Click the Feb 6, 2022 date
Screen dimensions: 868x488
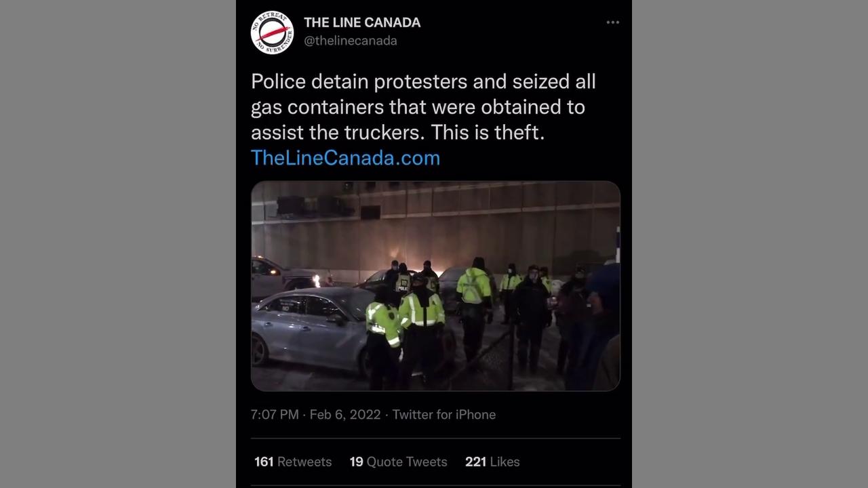345,414
